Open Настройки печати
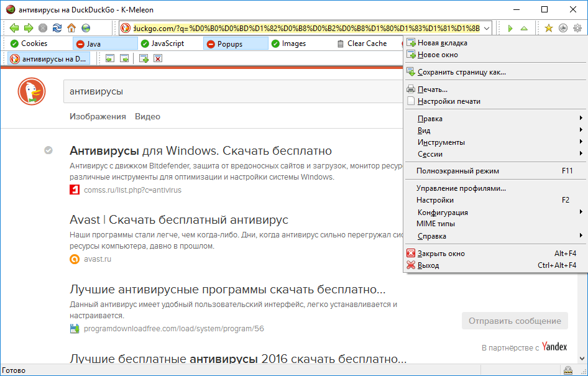This screenshot has width=588, height=376. [x=495, y=101]
